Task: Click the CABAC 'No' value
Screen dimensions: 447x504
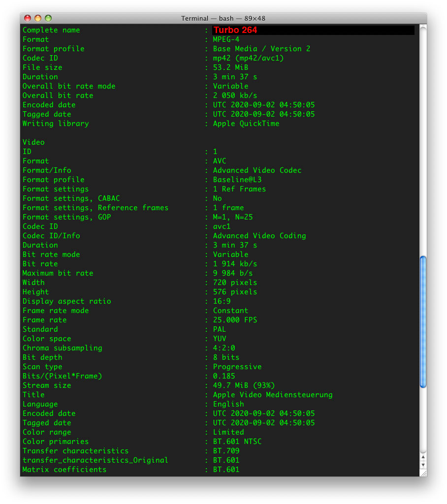Action: 218,198
